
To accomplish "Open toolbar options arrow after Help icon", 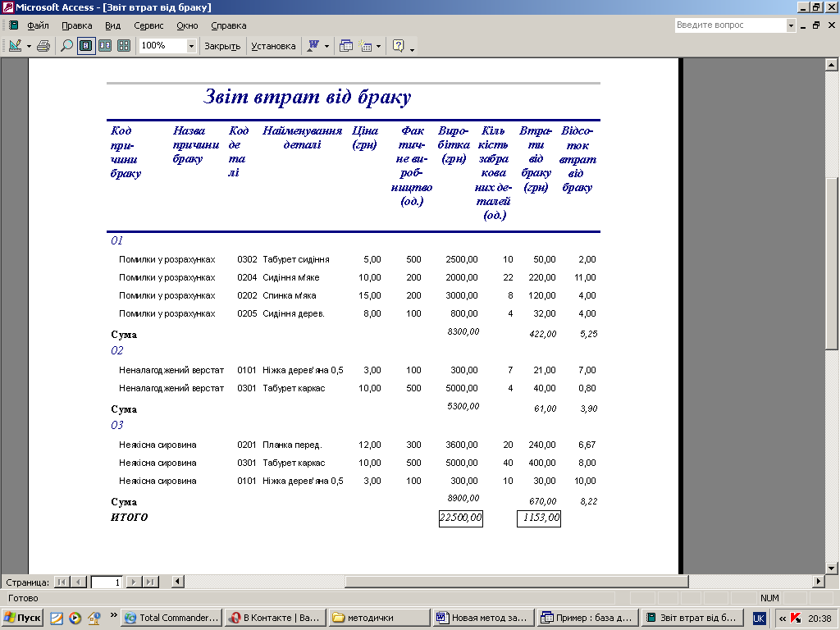I will [412, 48].
